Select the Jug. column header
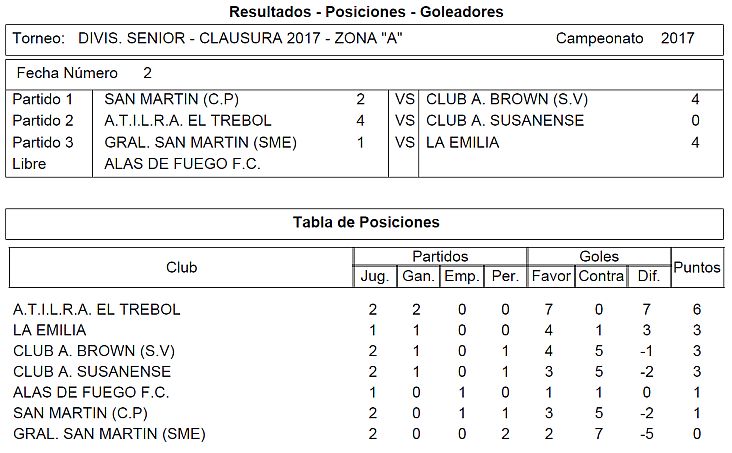The width and height of the screenshot is (732, 453). [374, 276]
